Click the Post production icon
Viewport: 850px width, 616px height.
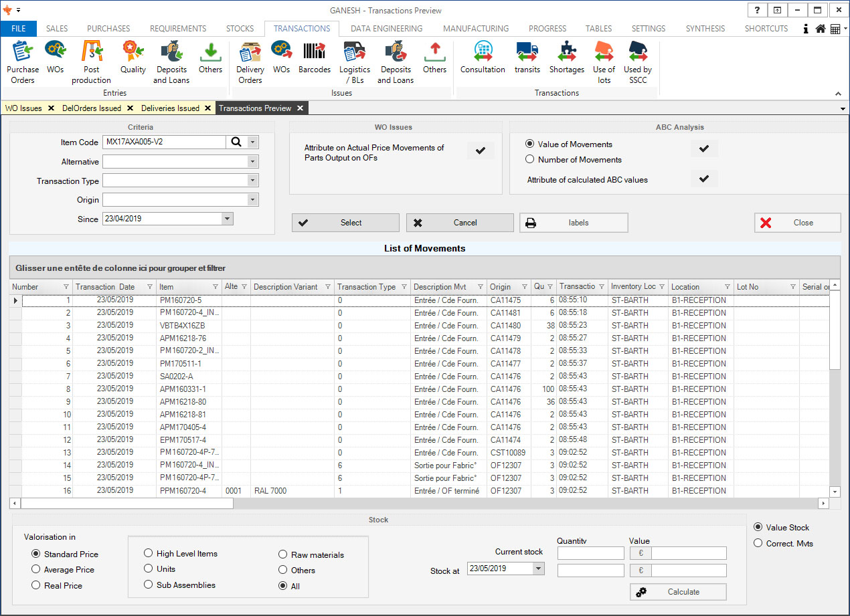point(91,62)
